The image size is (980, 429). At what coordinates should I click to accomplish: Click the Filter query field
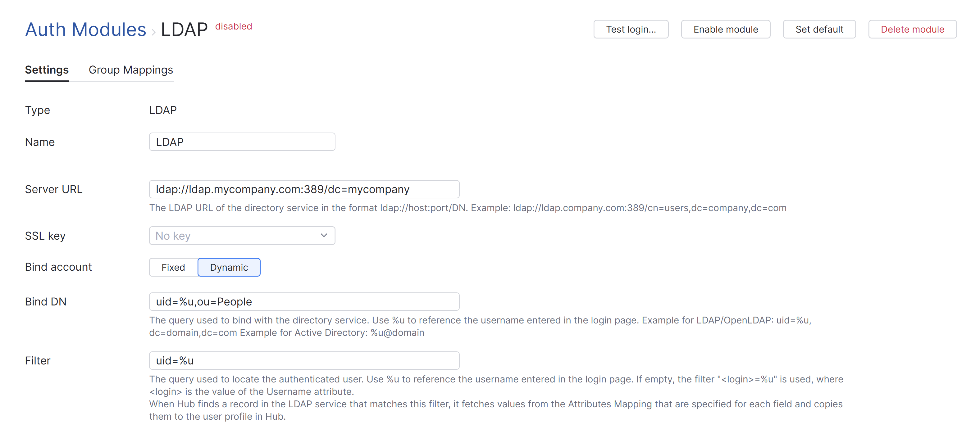pyautogui.click(x=304, y=360)
